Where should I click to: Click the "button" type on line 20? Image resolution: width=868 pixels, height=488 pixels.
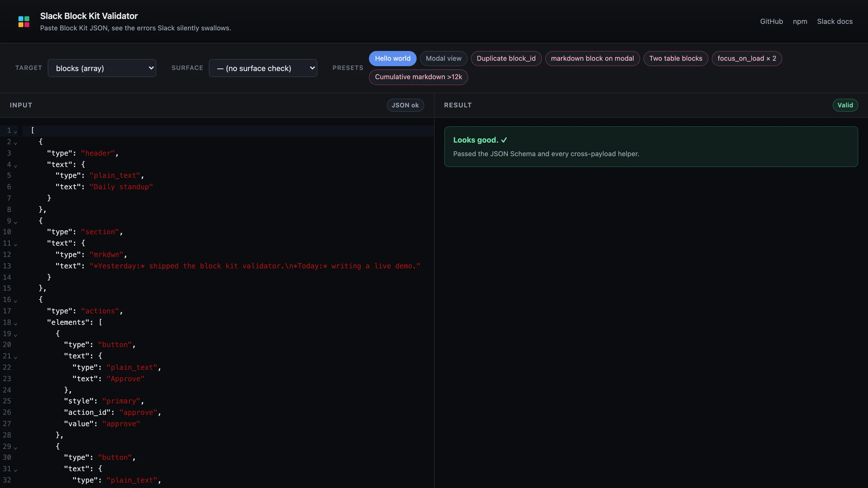pyautogui.click(x=114, y=345)
